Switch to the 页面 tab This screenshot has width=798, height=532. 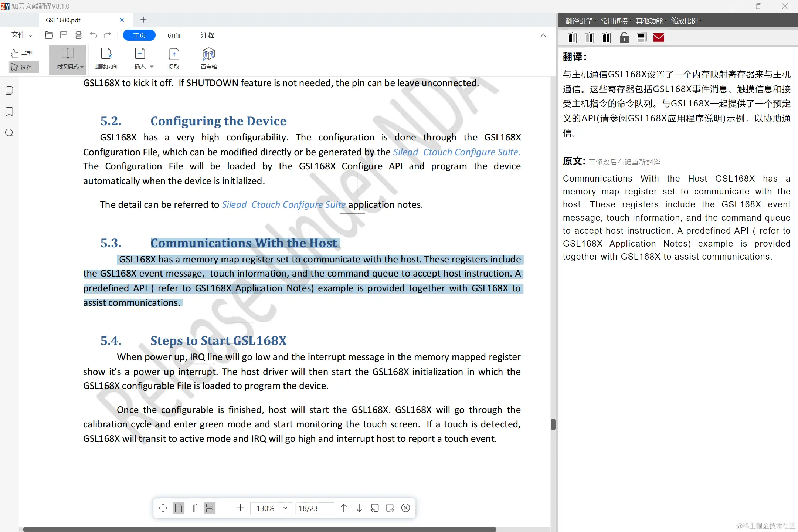173,35
